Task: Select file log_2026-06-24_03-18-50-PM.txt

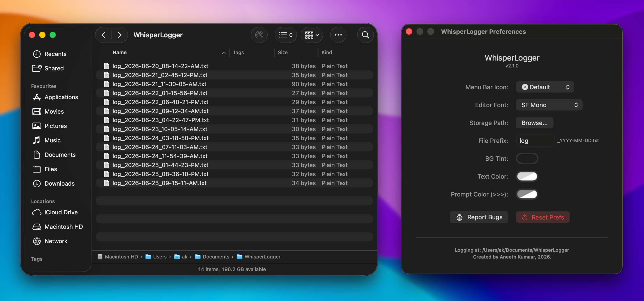Action: 234,138
